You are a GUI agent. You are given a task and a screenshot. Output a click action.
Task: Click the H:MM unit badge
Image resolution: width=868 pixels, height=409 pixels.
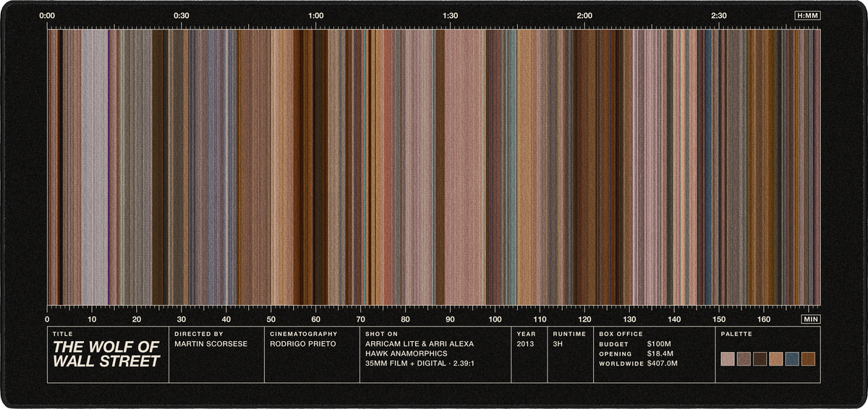tap(807, 15)
